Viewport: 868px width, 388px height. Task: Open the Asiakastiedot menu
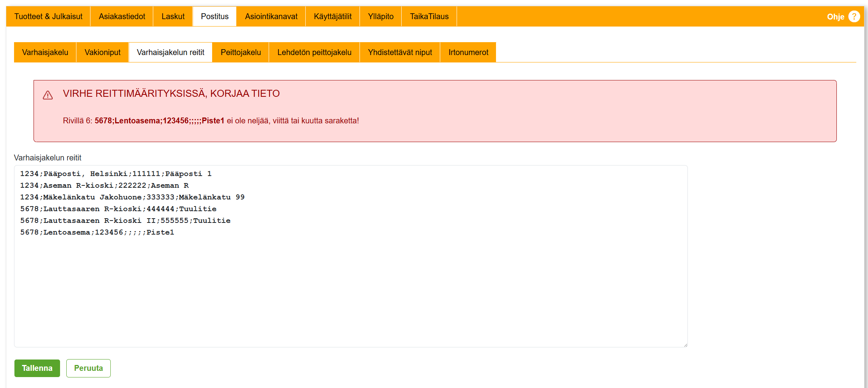122,16
